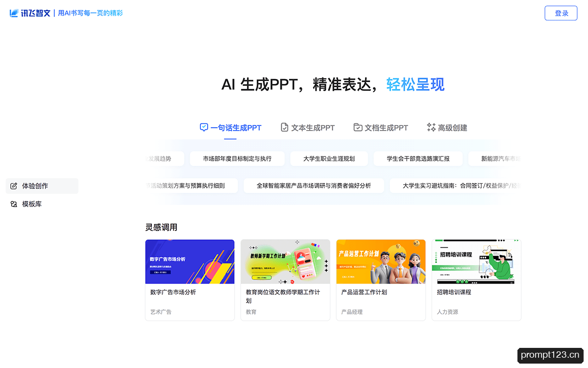Click the 人力资源 category label
The image size is (588, 368).
(x=447, y=312)
